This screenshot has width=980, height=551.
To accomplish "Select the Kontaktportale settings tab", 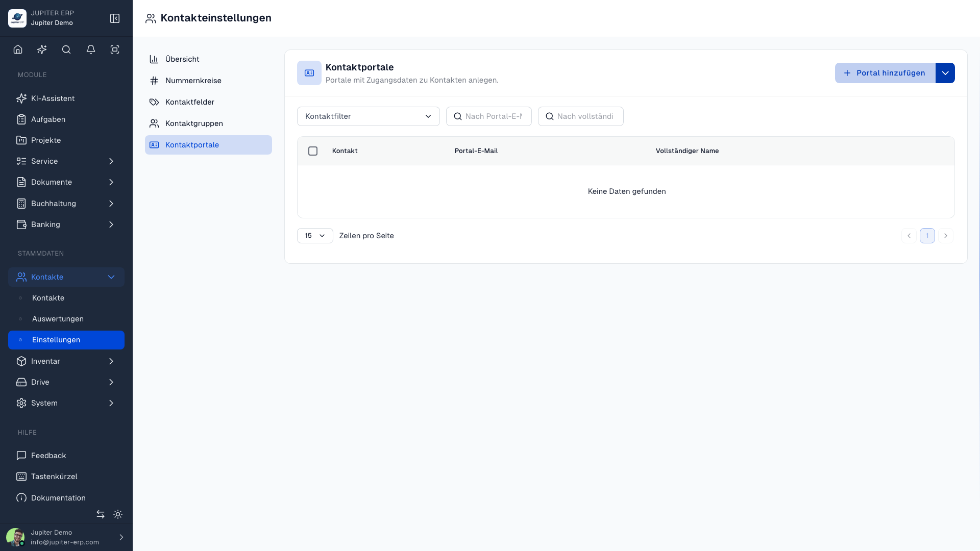I will 208,145.
